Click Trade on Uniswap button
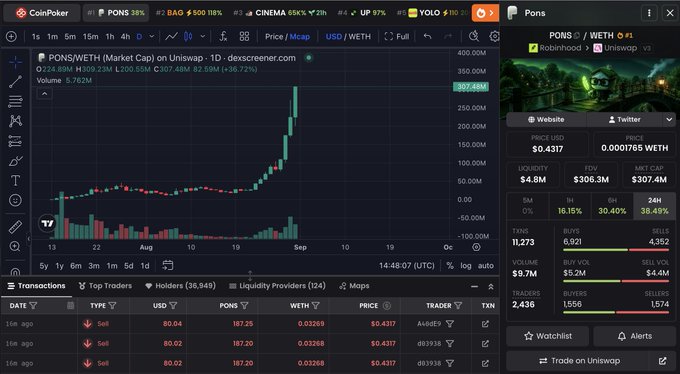The height and width of the screenshot is (374, 680). pos(579,361)
